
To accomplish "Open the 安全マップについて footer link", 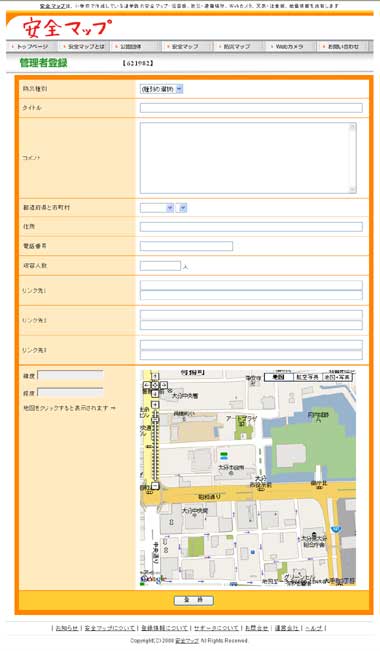I will [110, 628].
